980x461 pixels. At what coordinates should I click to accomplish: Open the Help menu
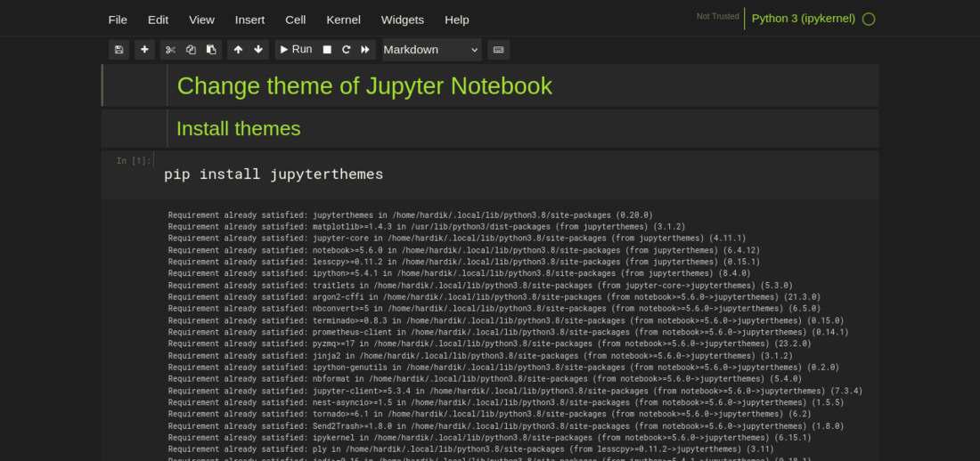(x=457, y=20)
